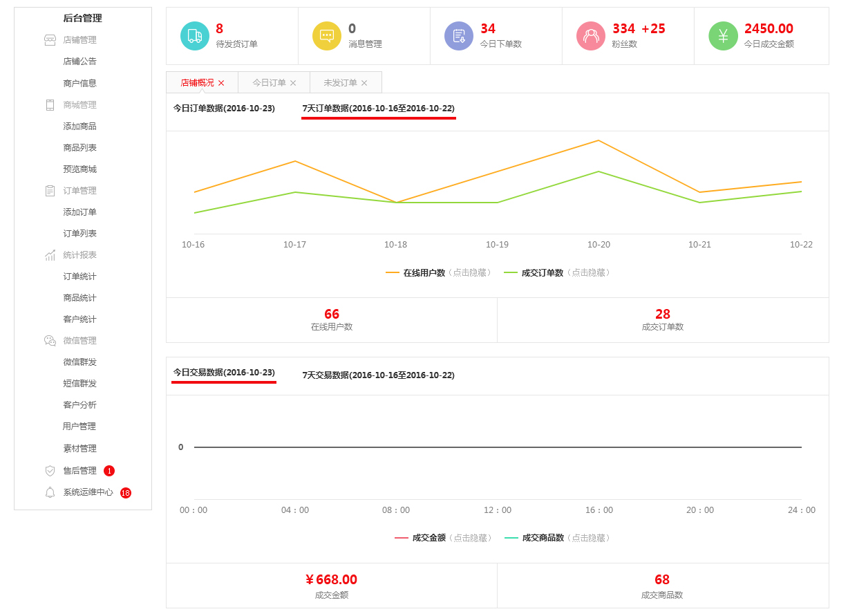Screen dimensions: 857x616
Task: Open 微信群发 in sidebar
Action: pyautogui.click(x=79, y=362)
